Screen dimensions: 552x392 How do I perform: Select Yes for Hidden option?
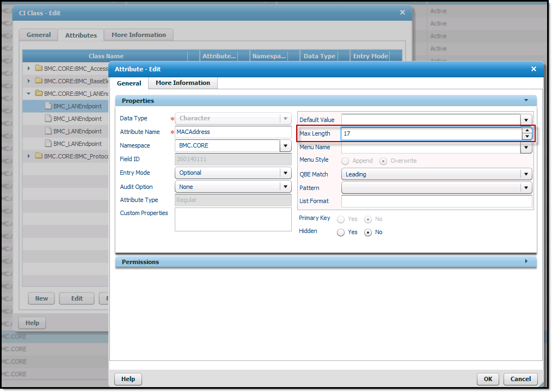pyautogui.click(x=341, y=232)
